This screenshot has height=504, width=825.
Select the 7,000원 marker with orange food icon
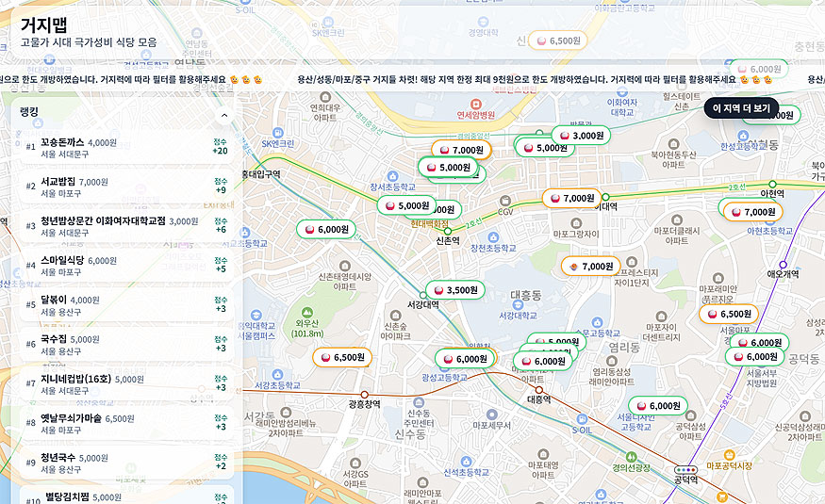(x=591, y=267)
